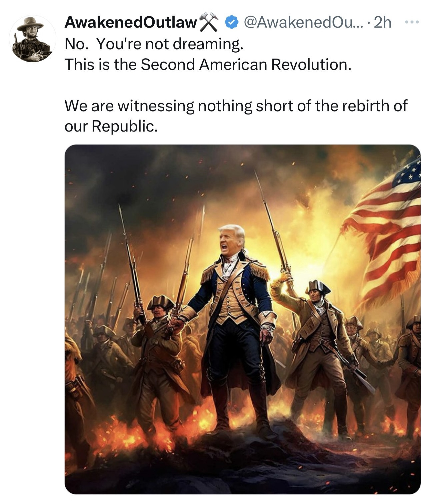Open the 2h timestamp link
Viewport: 430px width, 504px height.
click(382, 23)
